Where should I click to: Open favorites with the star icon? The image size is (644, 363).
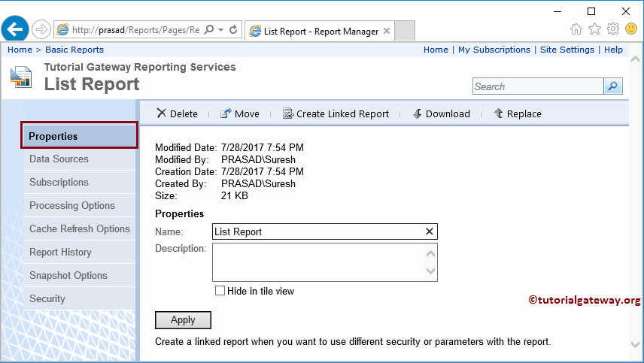tap(594, 29)
